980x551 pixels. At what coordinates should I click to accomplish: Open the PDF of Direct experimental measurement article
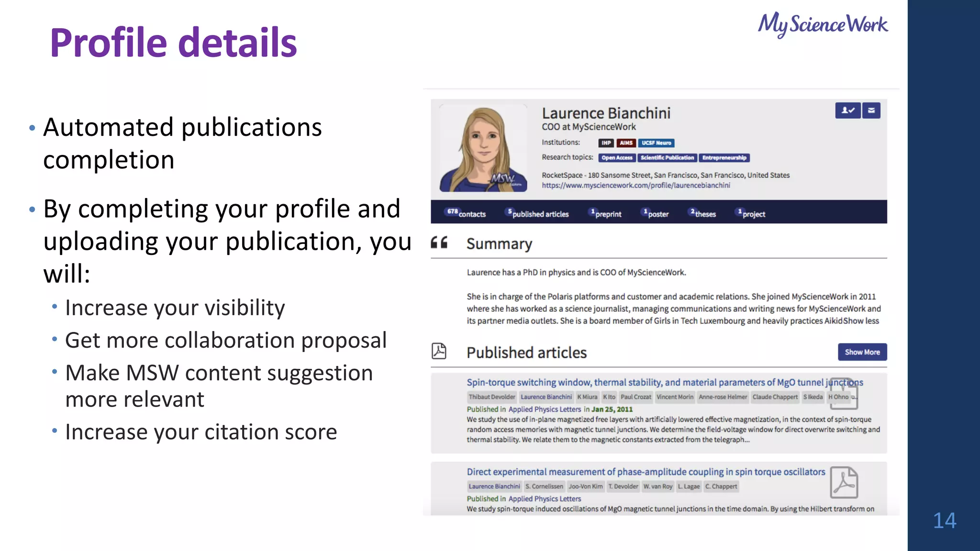(844, 482)
